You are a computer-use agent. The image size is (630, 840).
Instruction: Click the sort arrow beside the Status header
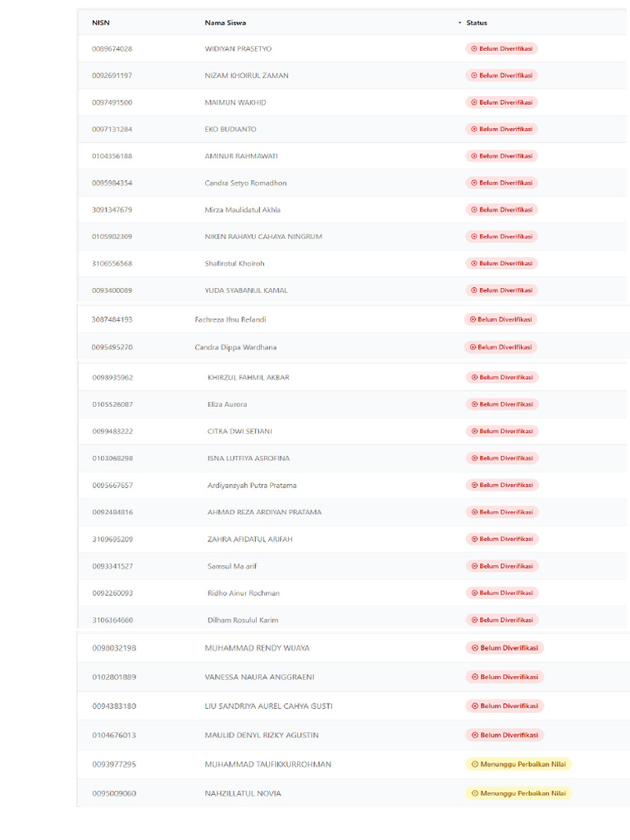tap(460, 23)
